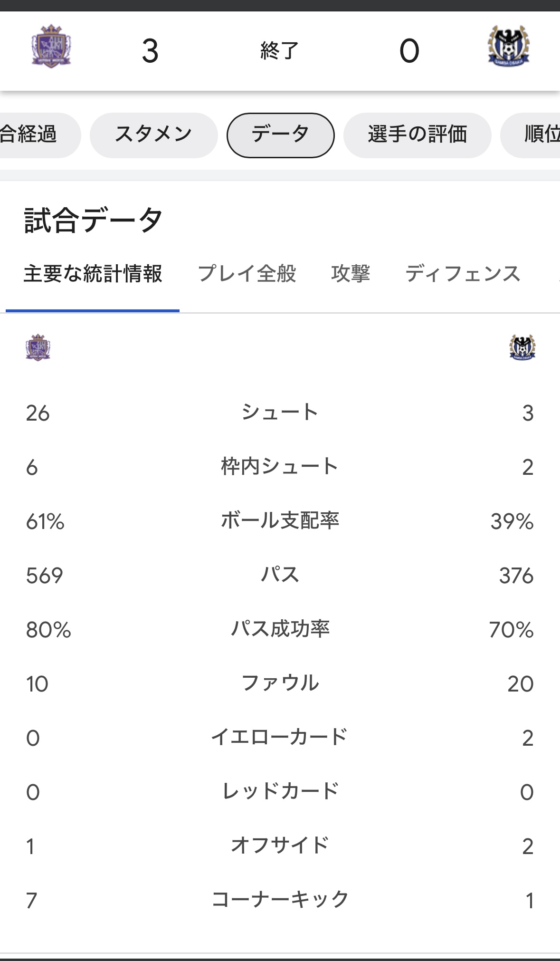The image size is (560, 961).
Task: Select the シュート statistic row label
Action: (x=280, y=412)
